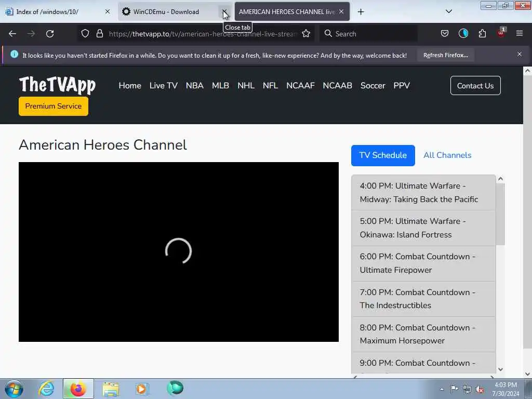
Task: Open Windows Explorer folder taskbar icon
Action: tap(111, 389)
